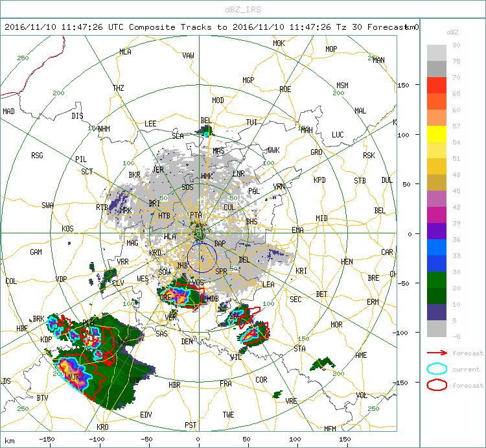The height and width of the screenshot is (448, 486).
Task: Click the 'dBZ' legend heading
Action: point(452,32)
